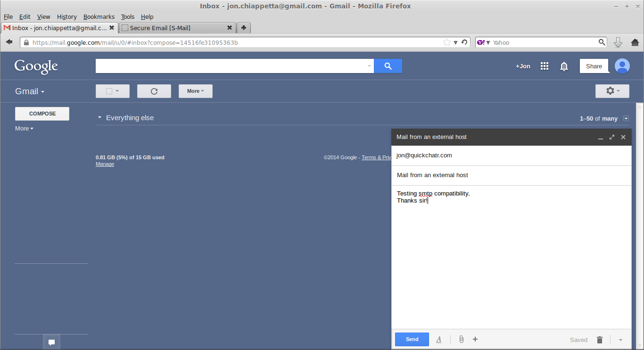Toggle the select-all checkbox
The height and width of the screenshot is (350, 644).
coord(109,91)
